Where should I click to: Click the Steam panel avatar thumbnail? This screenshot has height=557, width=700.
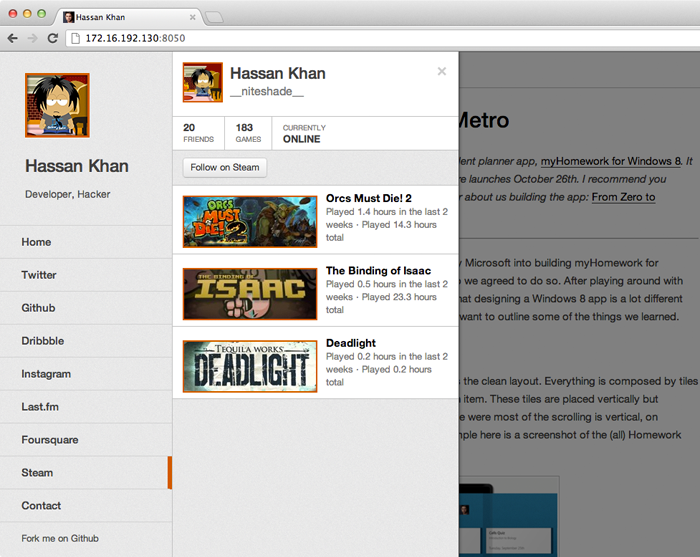click(203, 83)
